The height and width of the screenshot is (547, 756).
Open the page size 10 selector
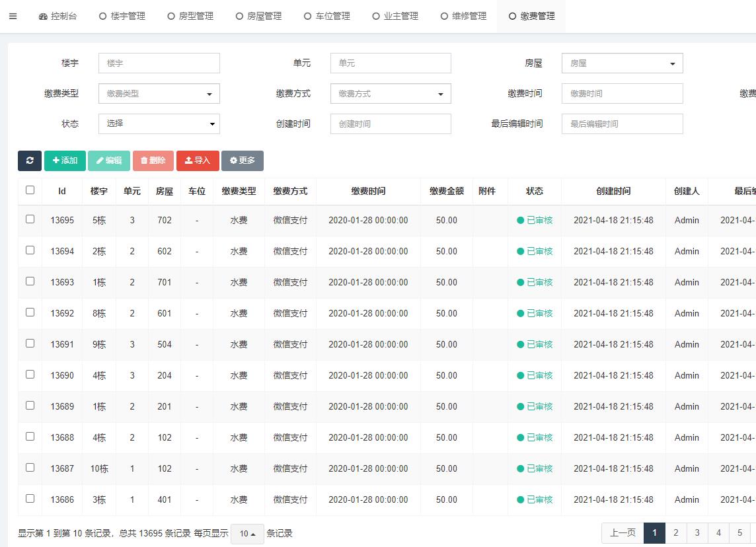tap(247, 534)
